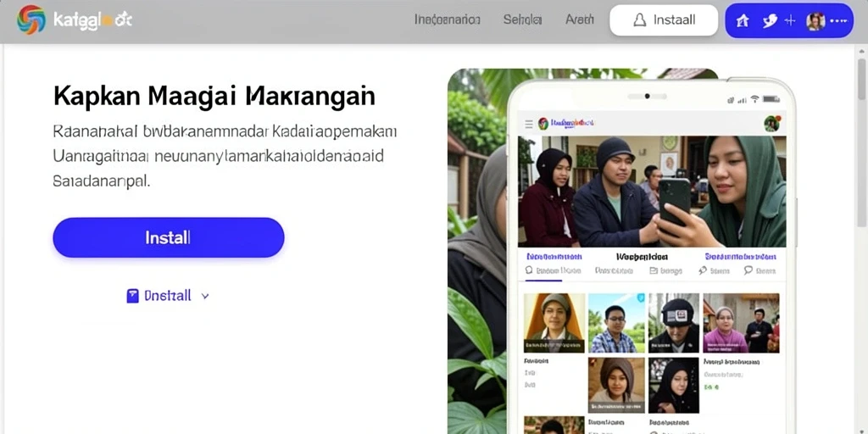Open the Aveth header nav item
This screenshot has height=434, width=868.
[x=580, y=20]
